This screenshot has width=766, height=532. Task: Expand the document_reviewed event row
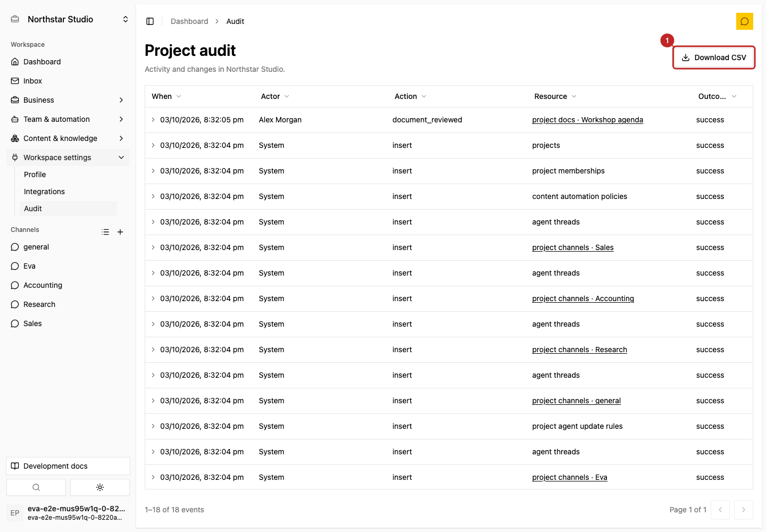click(x=153, y=120)
